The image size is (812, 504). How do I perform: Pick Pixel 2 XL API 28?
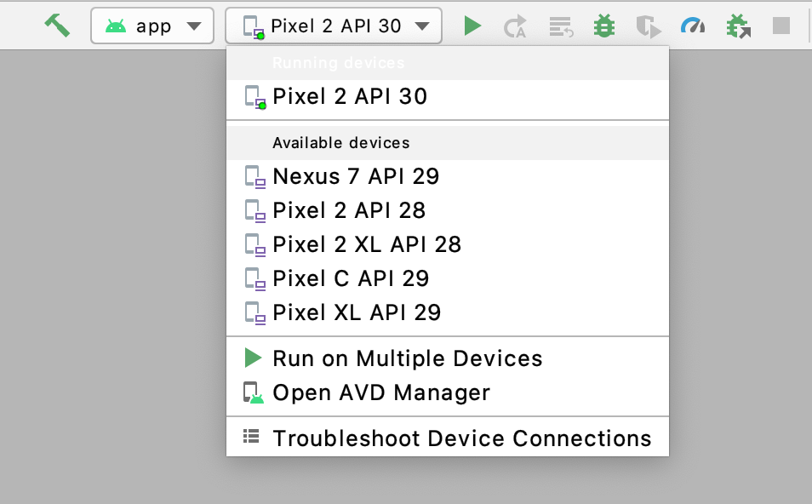point(448,244)
